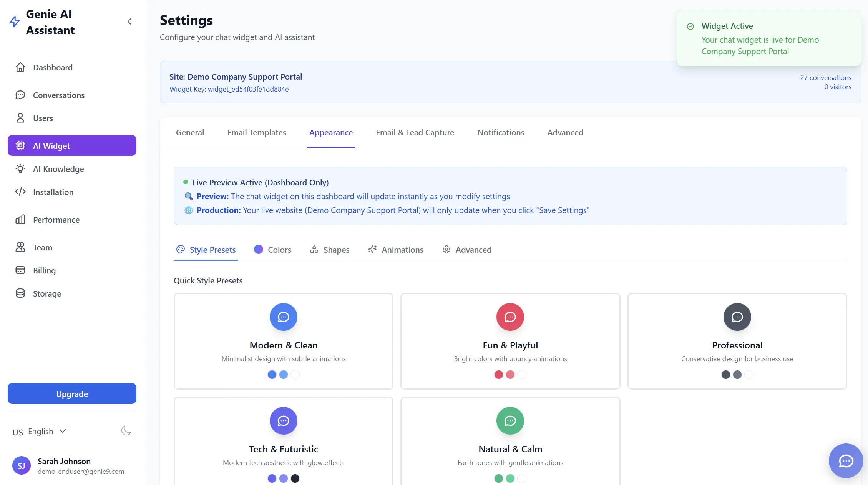Click the Shapes icon
The image size is (868, 485).
click(314, 249)
